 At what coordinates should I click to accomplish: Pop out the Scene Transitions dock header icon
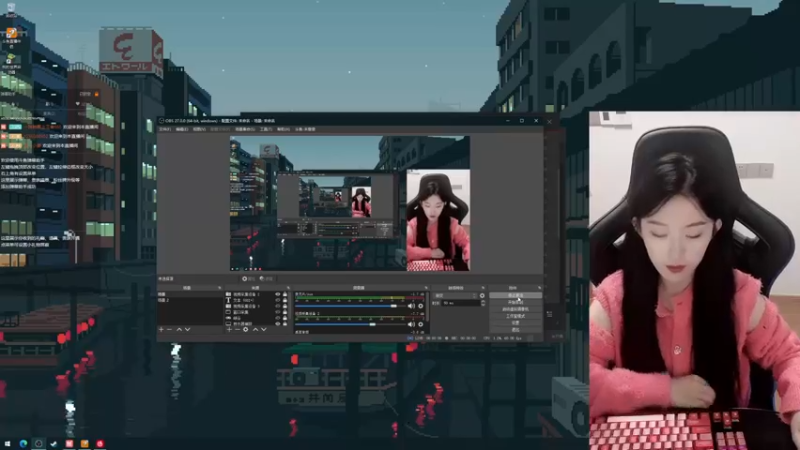(483, 288)
